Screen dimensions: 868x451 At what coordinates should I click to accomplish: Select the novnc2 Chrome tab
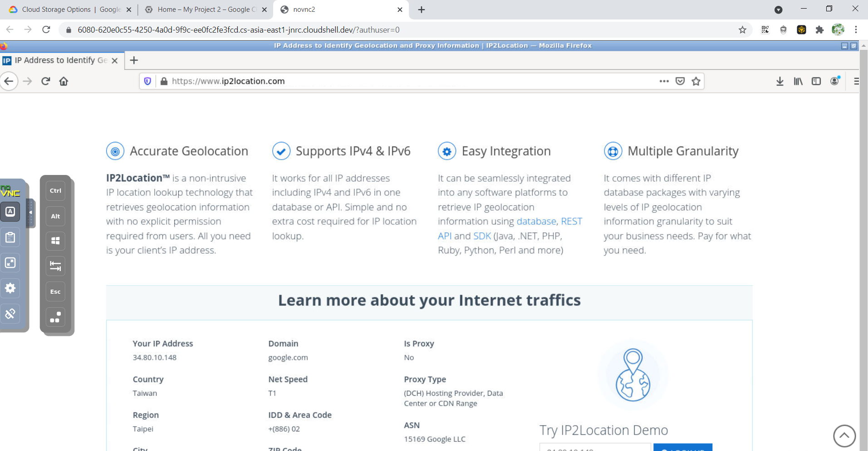(x=340, y=10)
